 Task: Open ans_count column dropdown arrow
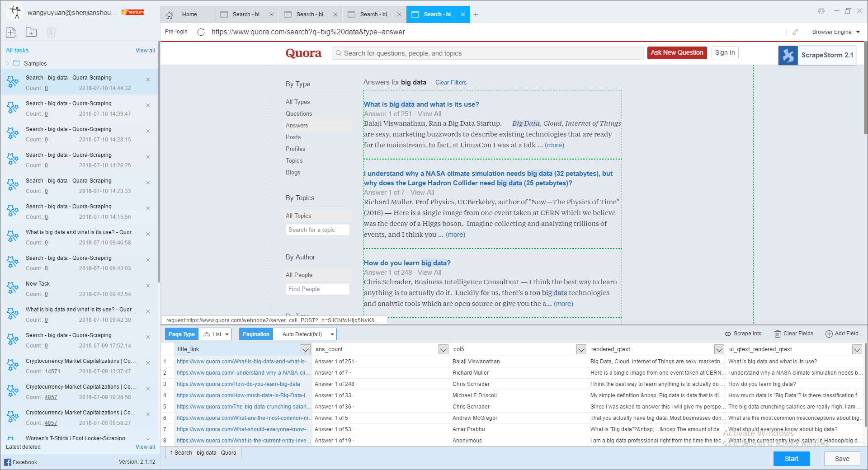pos(443,349)
